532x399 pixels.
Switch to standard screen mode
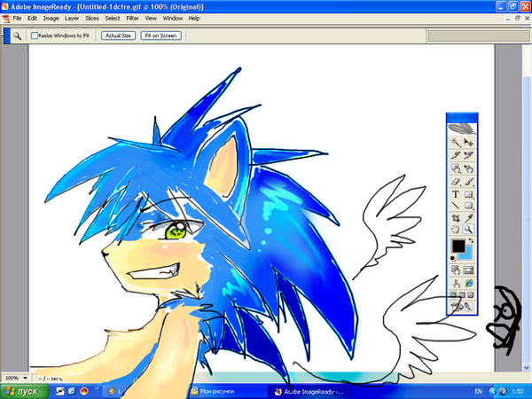453,295
